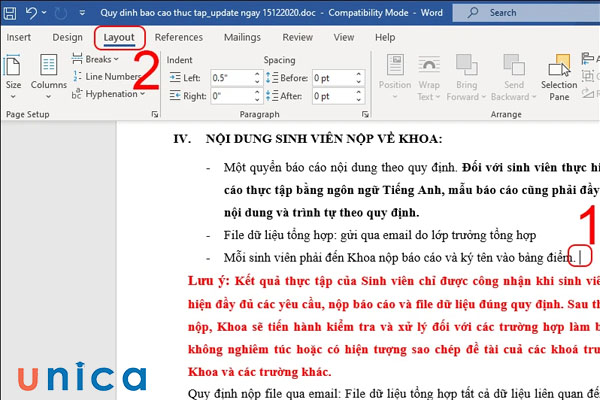This screenshot has height=400, width=600.
Task: Decrease the Right indent with down arrow
Action: coord(257,100)
